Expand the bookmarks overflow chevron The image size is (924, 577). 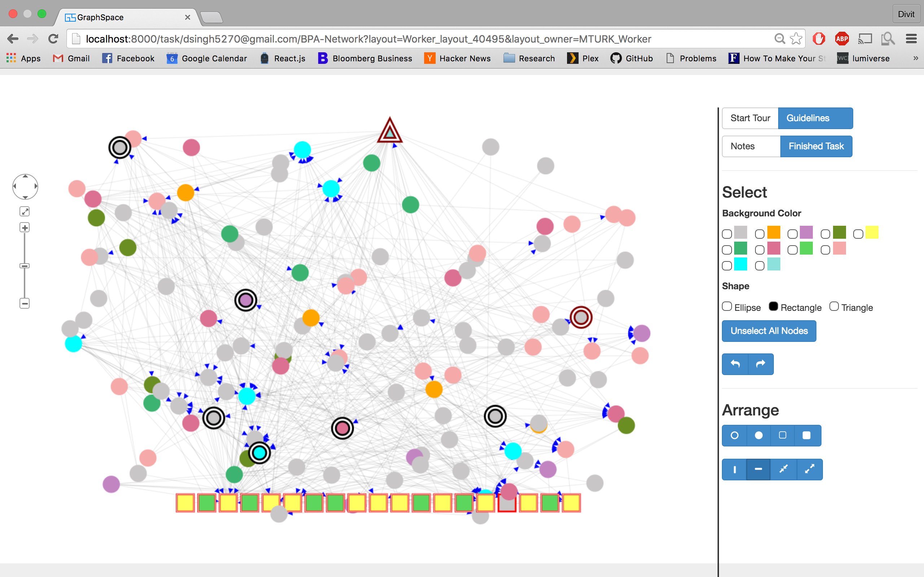pos(915,58)
